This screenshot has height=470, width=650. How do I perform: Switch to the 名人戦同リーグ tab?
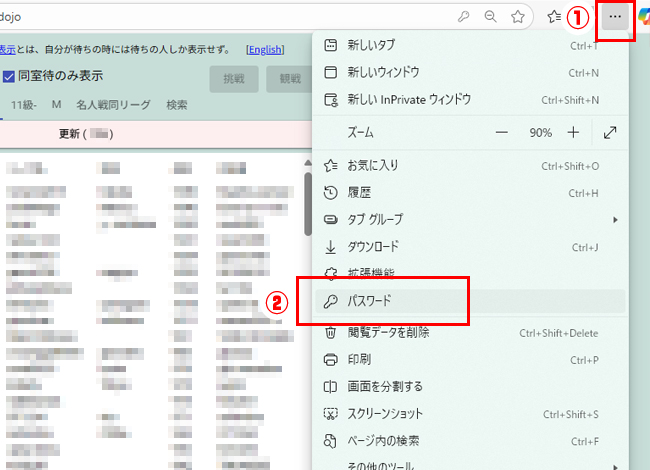pos(115,105)
